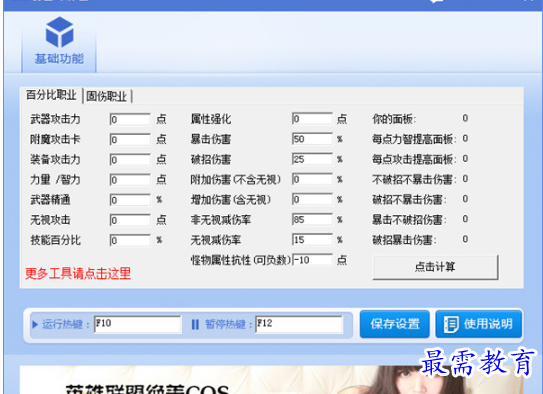Click the document icon in 使用说明 button
Screen dimensions: 543x394
tap(451, 324)
